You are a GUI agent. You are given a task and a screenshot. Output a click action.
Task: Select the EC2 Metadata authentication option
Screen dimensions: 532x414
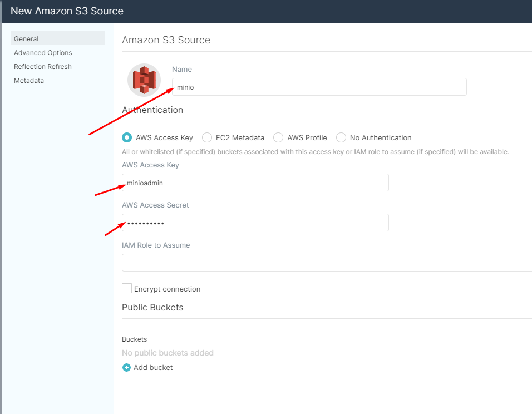(x=207, y=137)
